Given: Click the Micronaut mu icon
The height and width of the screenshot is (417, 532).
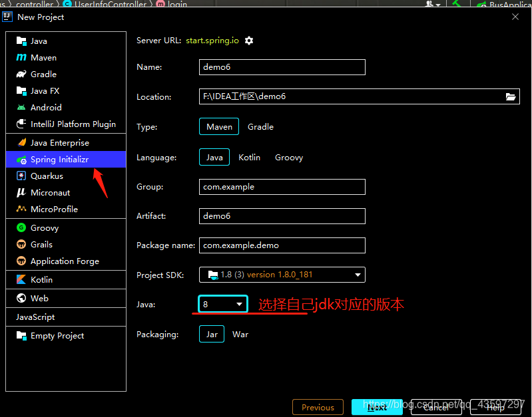Looking at the screenshot, I should point(21,192).
